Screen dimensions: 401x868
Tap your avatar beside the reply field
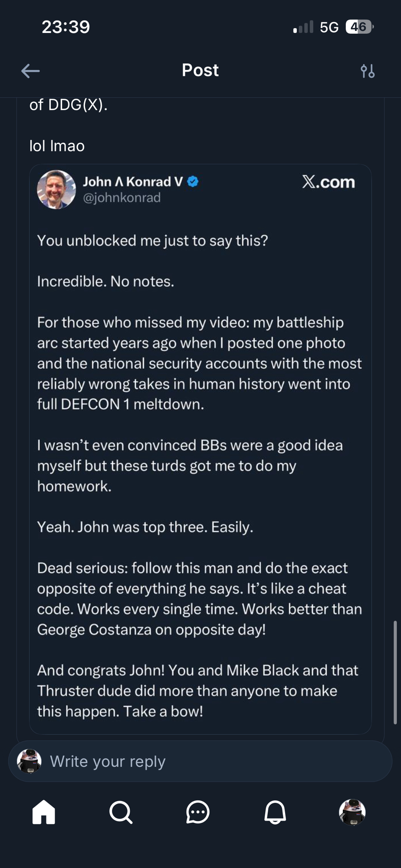pyautogui.click(x=29, y=761)
